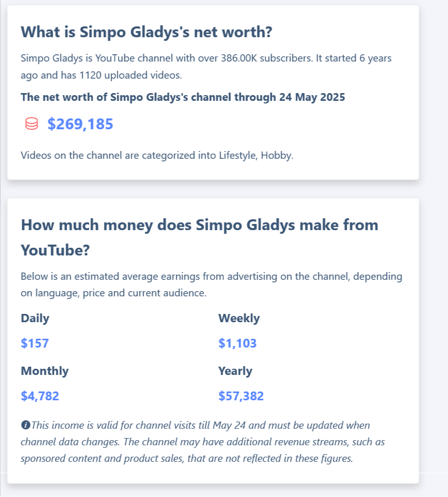Click the info icon before the income disclaimer
The width and height of the screenshot is (448, 497).
[x=25, y=425]
